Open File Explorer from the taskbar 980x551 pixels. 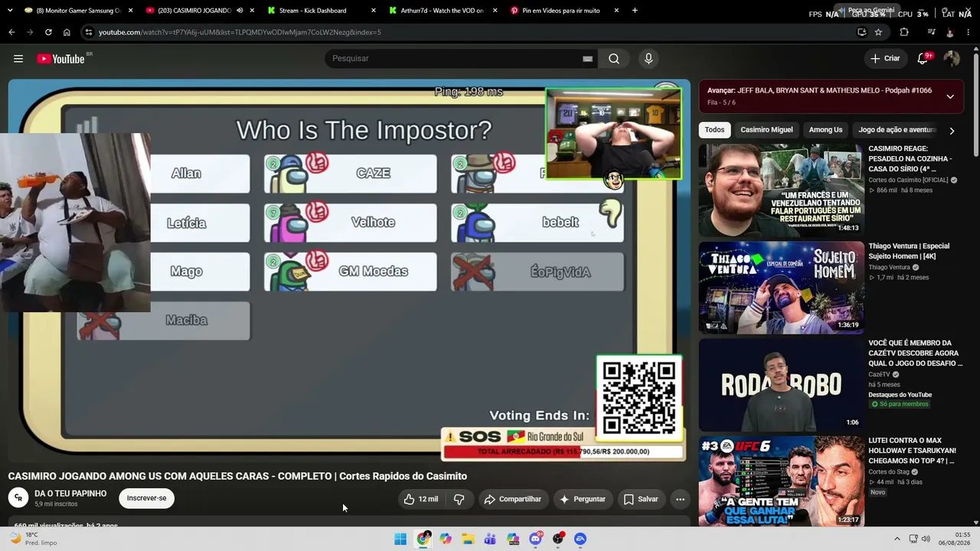click(x=468, y=539)
